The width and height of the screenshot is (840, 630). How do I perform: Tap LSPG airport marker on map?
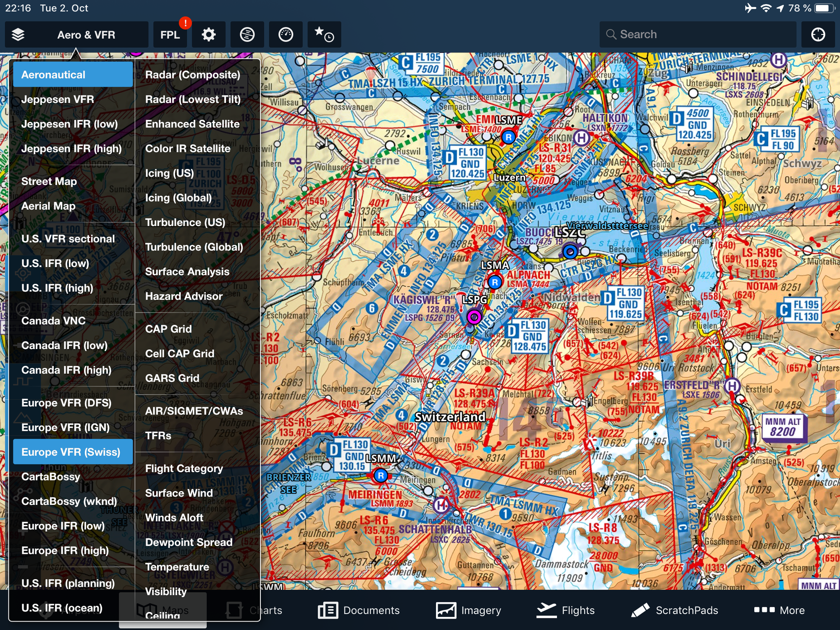tap(474, 317)
